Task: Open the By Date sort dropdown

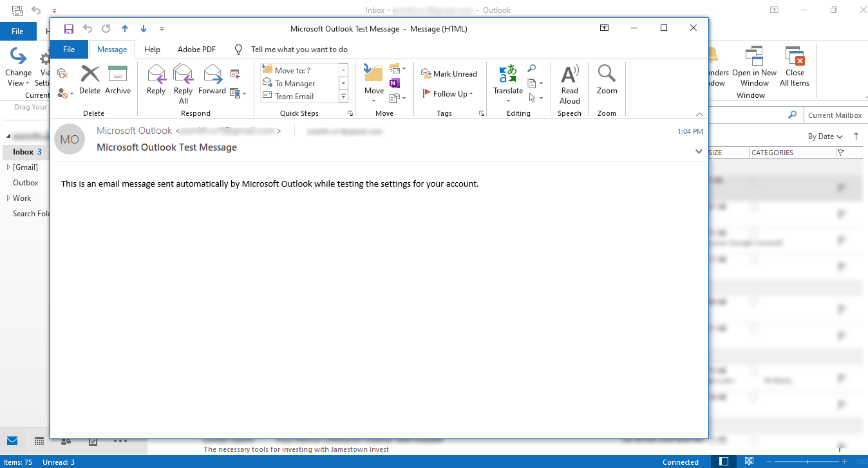Action: click(x=825, y=136)
